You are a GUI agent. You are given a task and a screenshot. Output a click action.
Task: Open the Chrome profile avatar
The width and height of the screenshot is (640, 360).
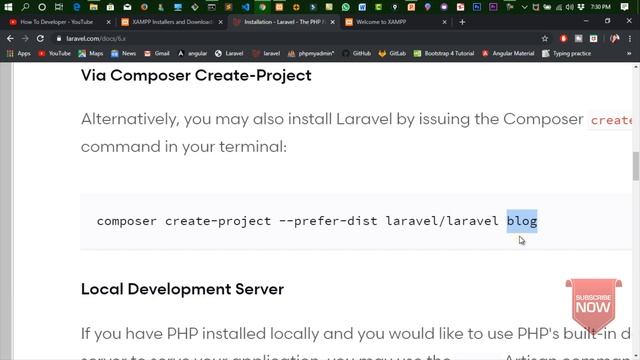(x=614, y=38)
